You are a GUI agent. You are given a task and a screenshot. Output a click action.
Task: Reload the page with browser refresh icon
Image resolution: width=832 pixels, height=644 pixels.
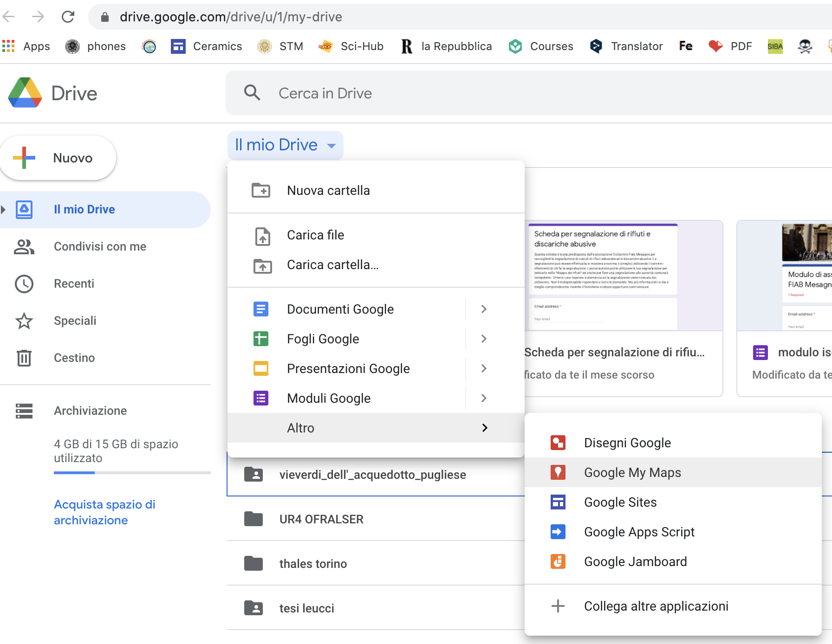point(68,17)
